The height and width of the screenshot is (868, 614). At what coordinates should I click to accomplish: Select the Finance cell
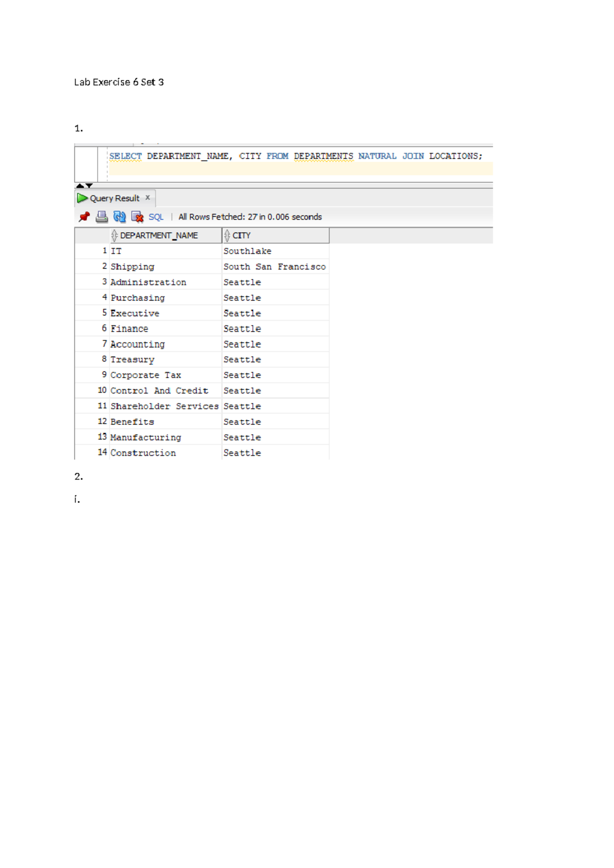(165, 329)
